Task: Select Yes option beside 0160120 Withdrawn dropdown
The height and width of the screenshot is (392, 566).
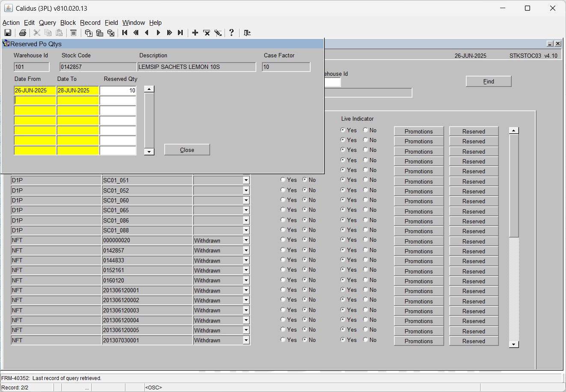Action: [283, 280]
